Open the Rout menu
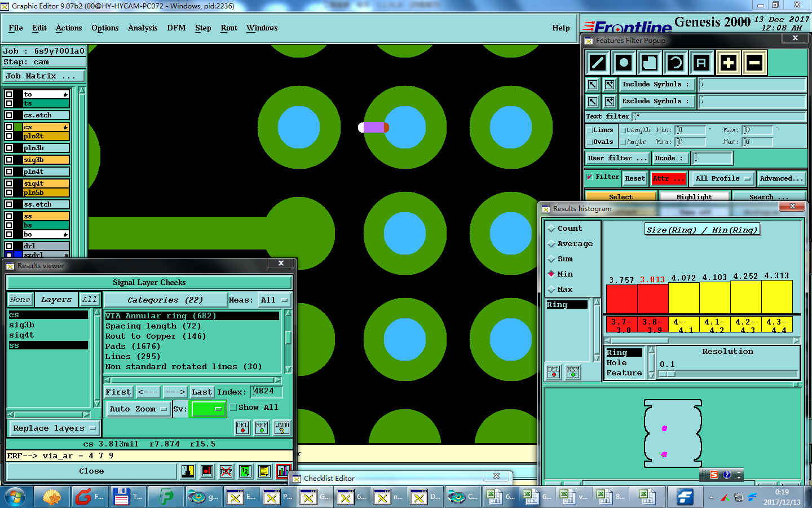This screenshot has width=812, height=508. click(x=229, y=28)
